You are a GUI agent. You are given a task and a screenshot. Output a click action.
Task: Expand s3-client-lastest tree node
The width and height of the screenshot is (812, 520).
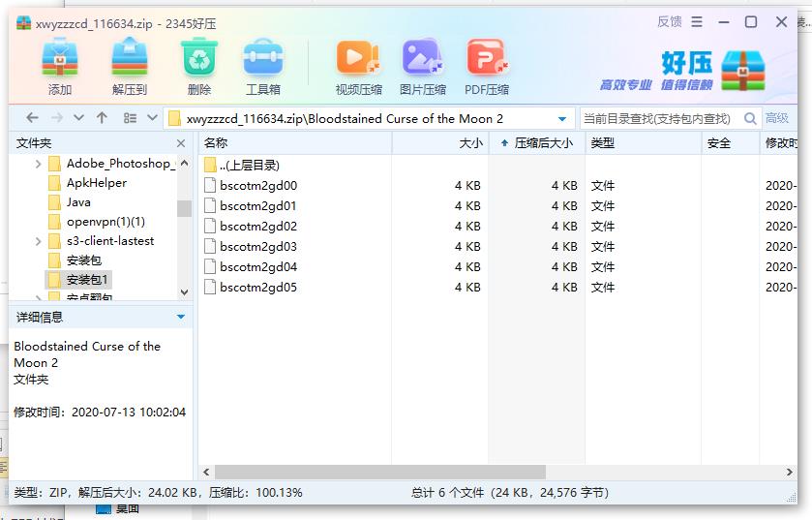coord(38,241)
